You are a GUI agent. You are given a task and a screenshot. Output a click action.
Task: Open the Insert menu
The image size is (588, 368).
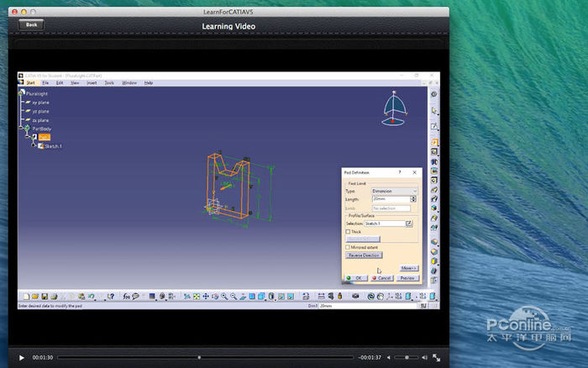tap(92, 82)
